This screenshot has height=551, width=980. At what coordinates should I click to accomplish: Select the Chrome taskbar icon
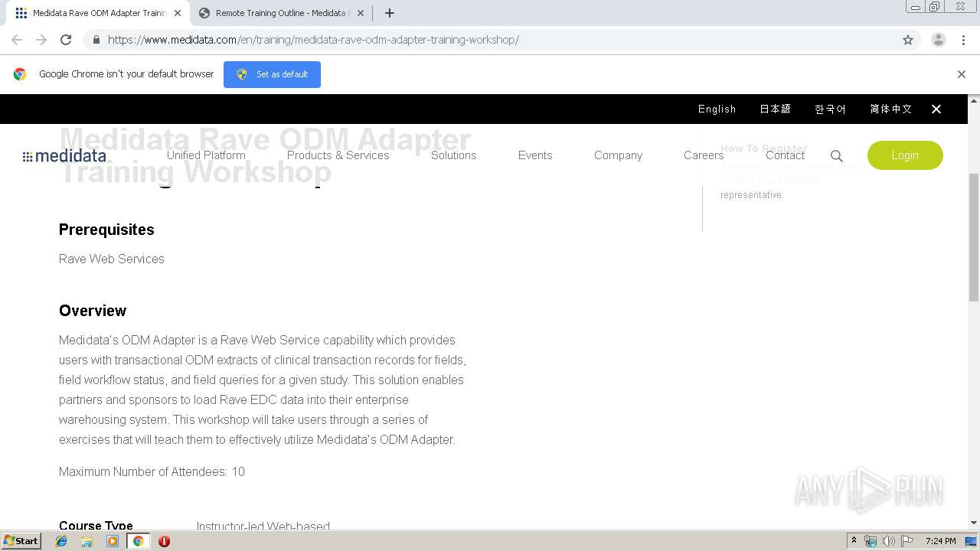(x=138, y=541)
